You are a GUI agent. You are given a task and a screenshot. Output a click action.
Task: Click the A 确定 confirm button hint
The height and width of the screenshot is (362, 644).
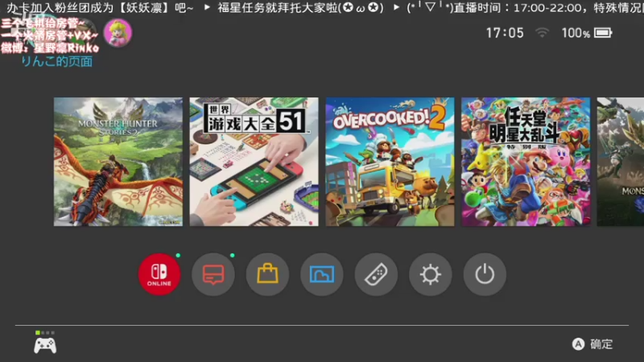tap(592, 344)
